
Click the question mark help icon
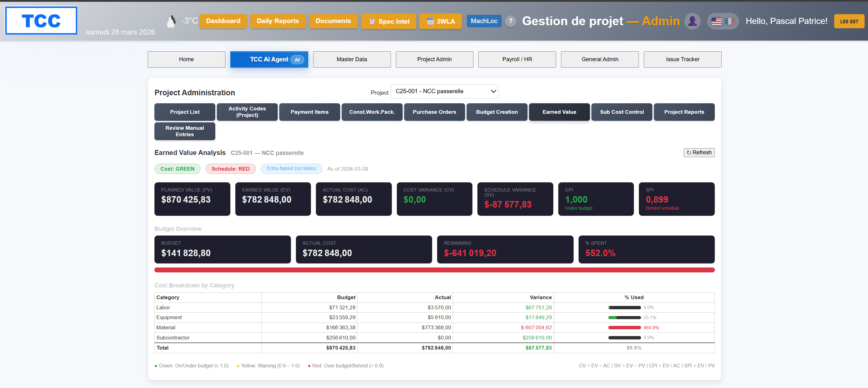tap(511, 21)
